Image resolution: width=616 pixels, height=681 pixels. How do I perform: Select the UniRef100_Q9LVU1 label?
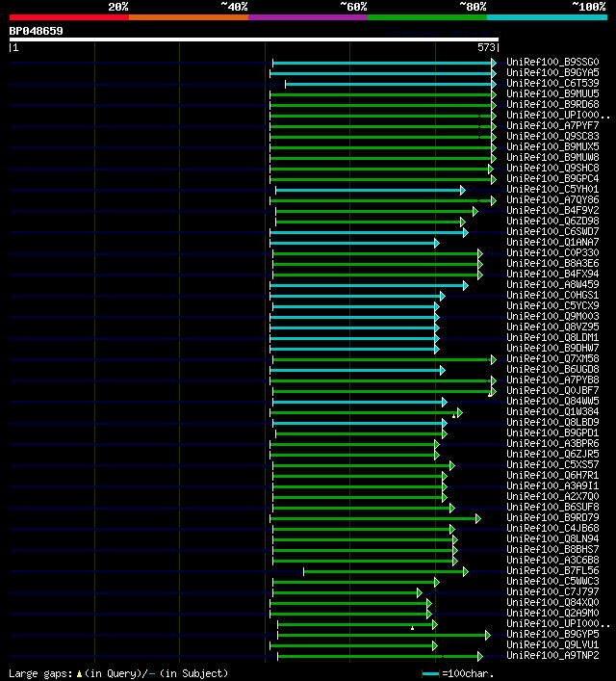[x=552, y=644]
